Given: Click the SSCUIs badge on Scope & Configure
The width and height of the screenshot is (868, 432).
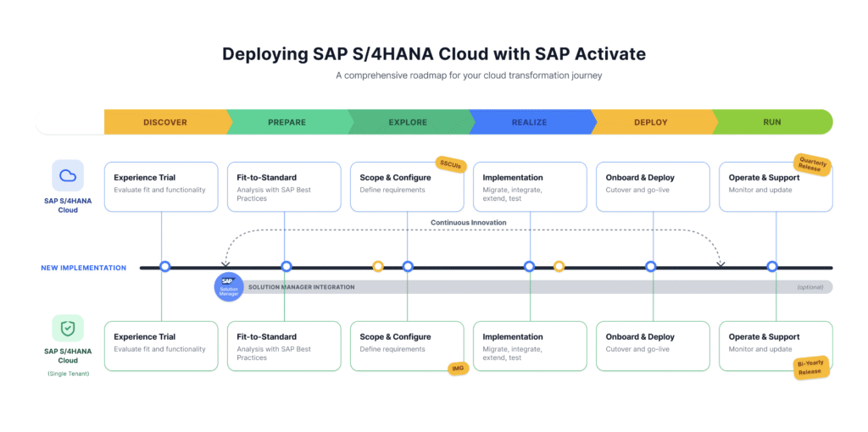Looking at the screenshot, I should 451,164.
